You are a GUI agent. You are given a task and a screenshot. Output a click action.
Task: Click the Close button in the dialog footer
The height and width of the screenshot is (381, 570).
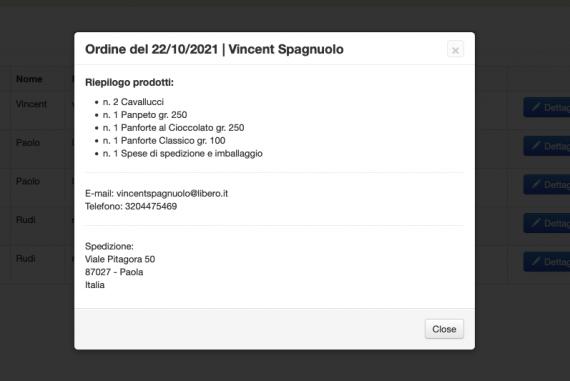444,329
